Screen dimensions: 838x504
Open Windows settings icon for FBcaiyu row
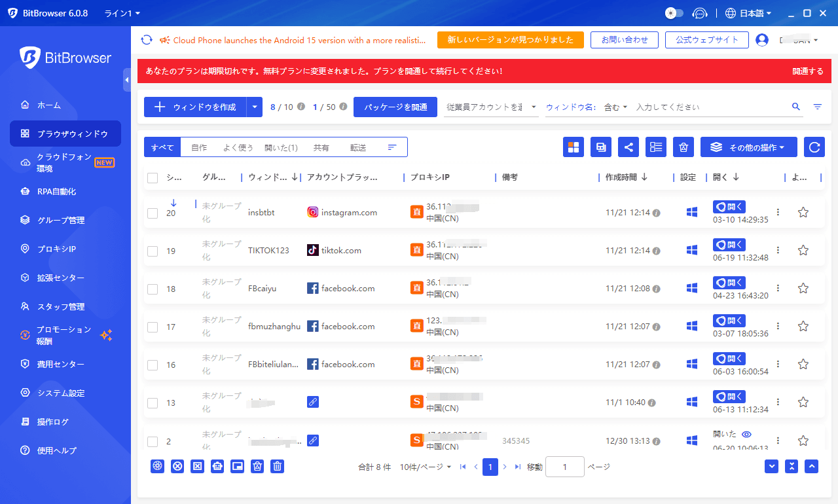point(691,288)
